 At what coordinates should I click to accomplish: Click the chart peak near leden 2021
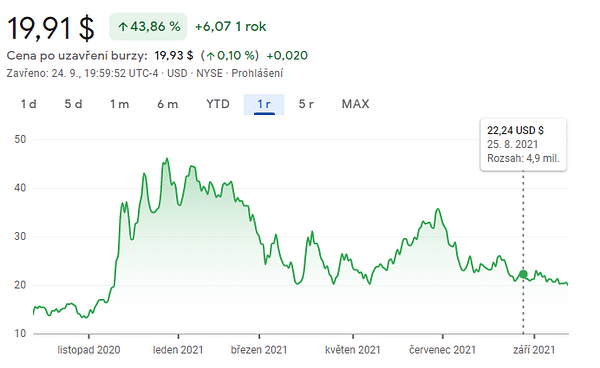[167, 159]
